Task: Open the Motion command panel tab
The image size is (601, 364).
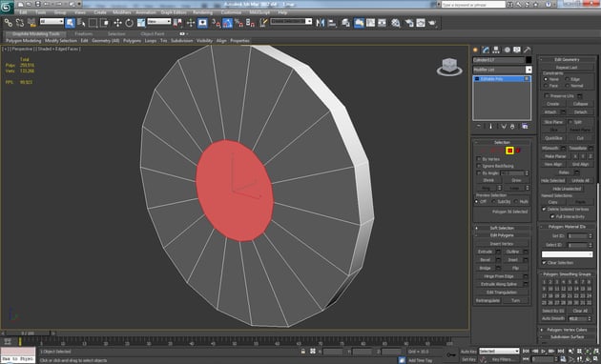Action: click(x=507, y=50)
